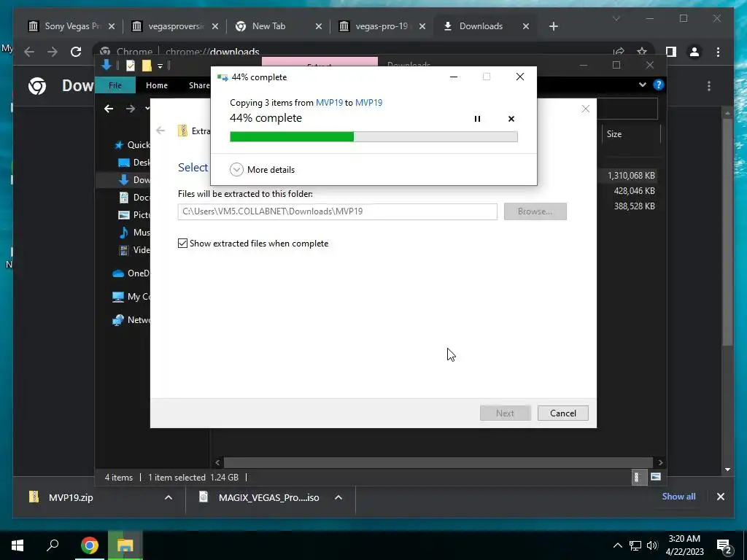
Task: Close the Downloads browser tab
Action: coord(526,27)
